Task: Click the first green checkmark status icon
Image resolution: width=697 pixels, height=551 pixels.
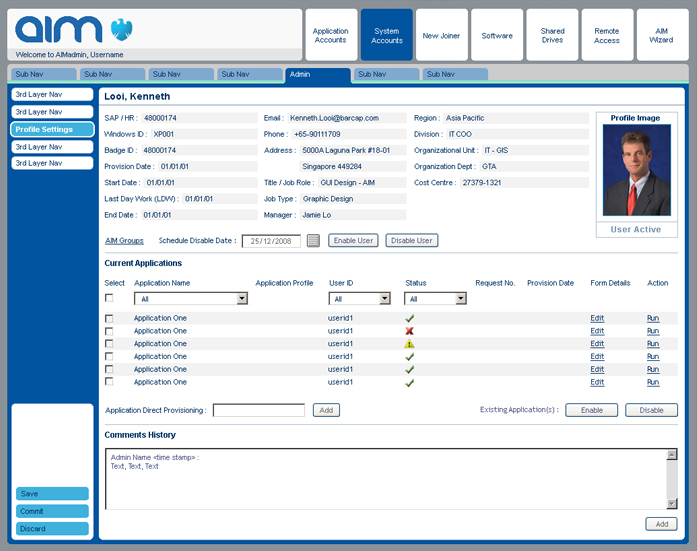Action: tap(409, 318)
